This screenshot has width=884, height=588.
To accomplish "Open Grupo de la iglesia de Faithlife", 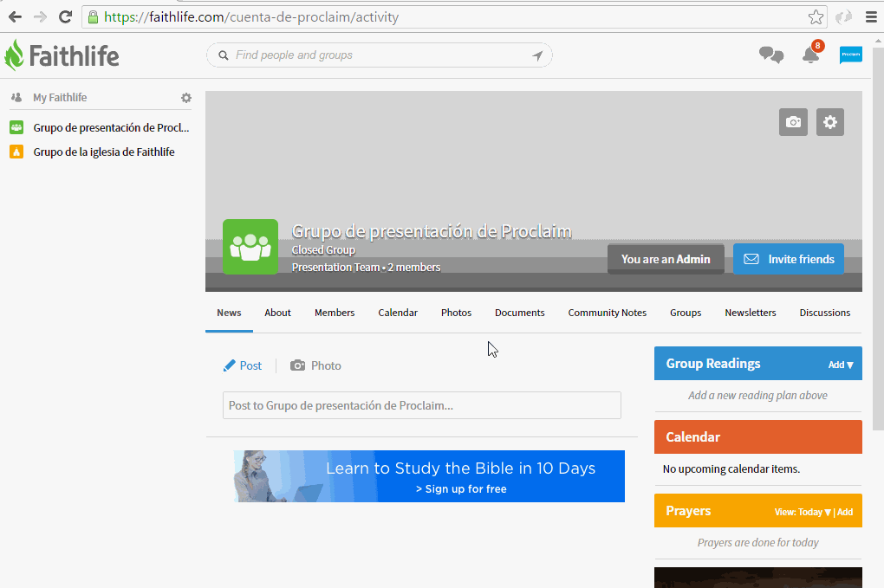I will point(104,152).
